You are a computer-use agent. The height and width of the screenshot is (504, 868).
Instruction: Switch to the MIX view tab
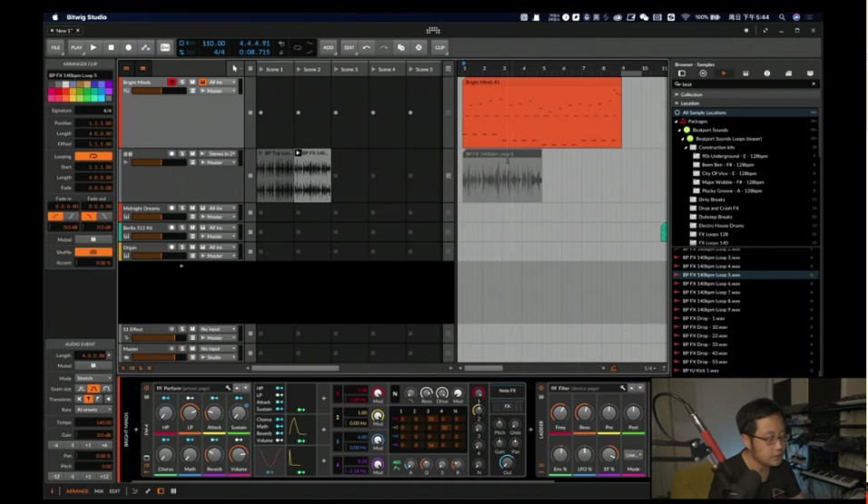coord(99,491)
